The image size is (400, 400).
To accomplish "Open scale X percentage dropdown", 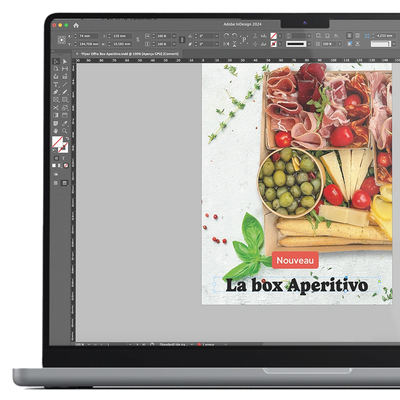I will point(174,36).
